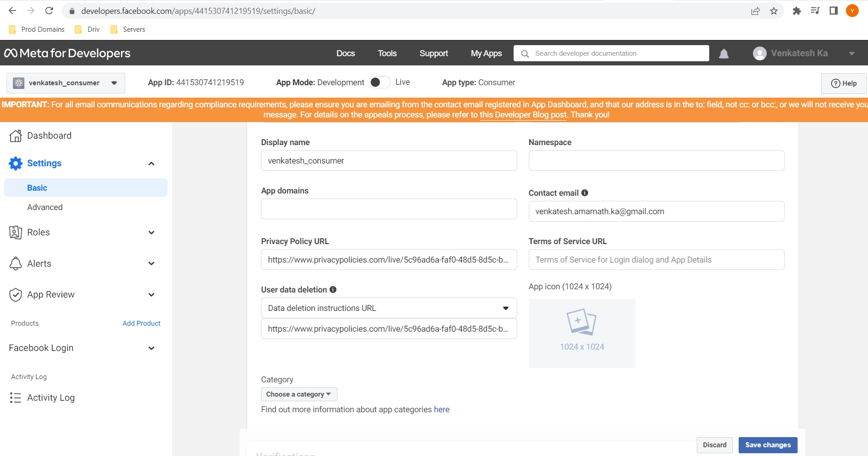Click App ID 441530741219519 text

tap(196, 82)
